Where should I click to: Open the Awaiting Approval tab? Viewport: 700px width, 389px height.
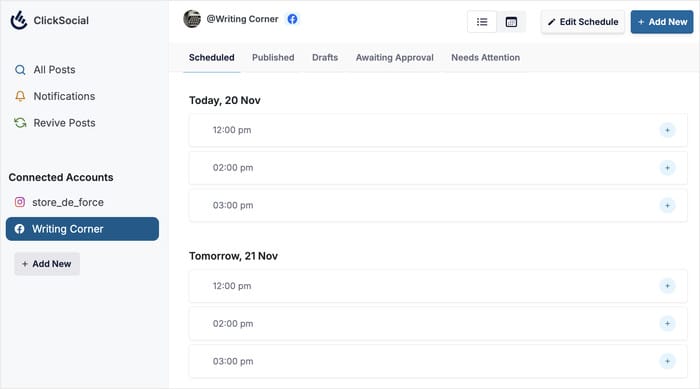coord(395,58)
